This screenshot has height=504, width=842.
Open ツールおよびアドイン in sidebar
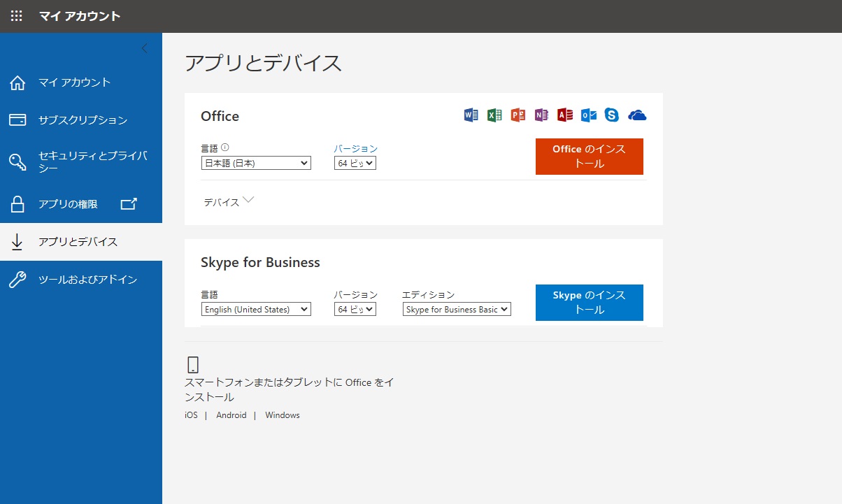pyautogui.click(x=81, y=280)
